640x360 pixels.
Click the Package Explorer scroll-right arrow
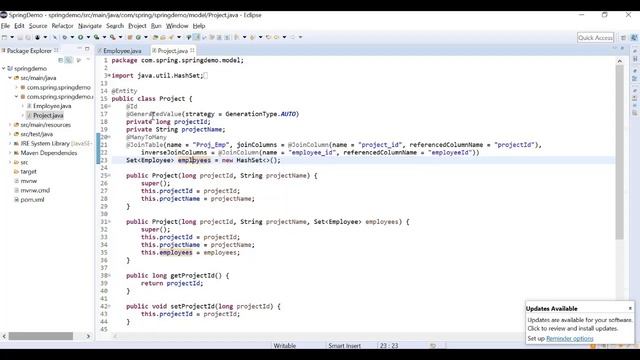(x=88, y=336)
